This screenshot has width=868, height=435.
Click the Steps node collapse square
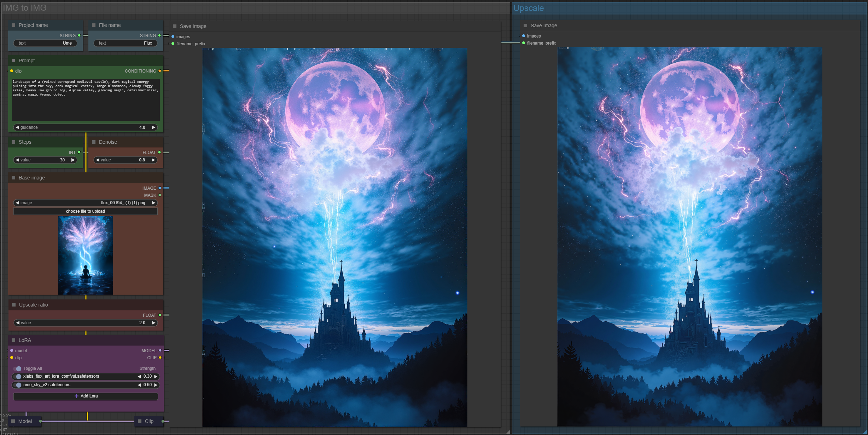[x=13, y=142]
